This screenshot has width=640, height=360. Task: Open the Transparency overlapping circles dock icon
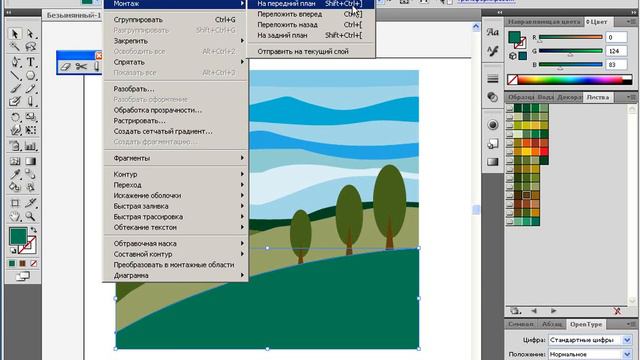coord(493,97)
